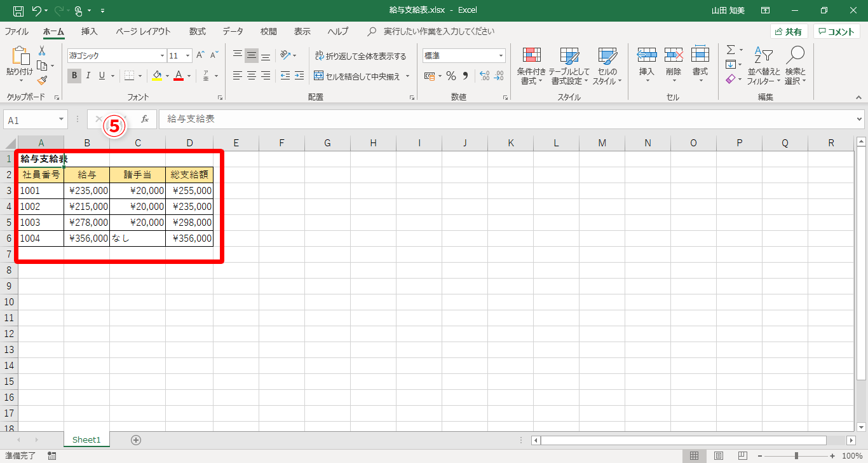Toggle bold formatting
The width and height of the screenshot is (868, 463).
[x=74, y=76]
